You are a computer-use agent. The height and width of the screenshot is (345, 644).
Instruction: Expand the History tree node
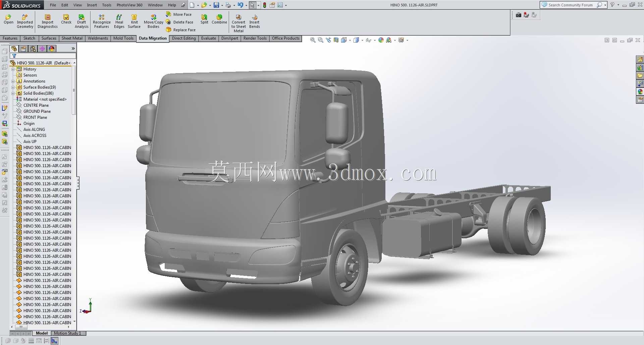pos(13,69)
